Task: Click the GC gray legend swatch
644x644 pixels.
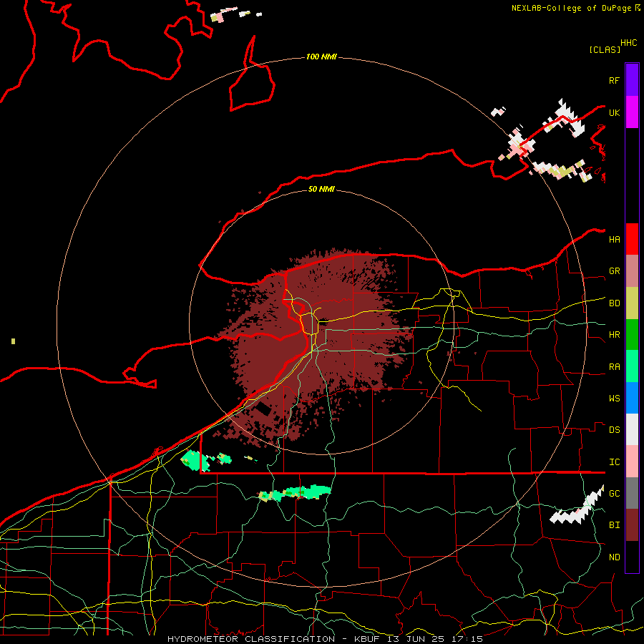Action: point(632,493)
